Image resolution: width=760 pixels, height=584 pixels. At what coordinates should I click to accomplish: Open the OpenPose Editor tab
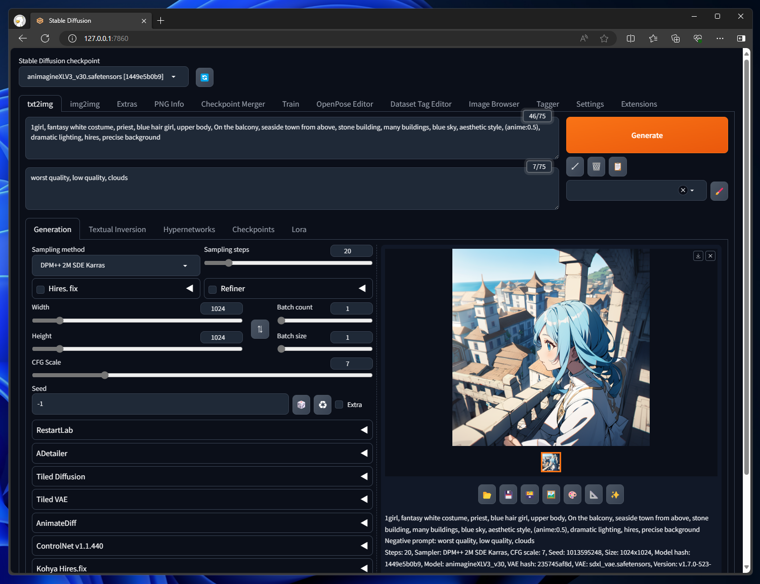coord(345,104)
